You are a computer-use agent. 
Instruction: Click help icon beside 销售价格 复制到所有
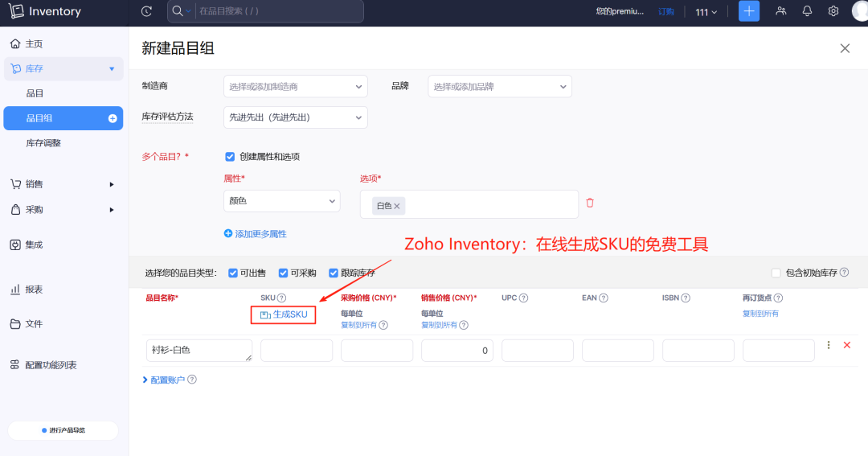464,325
